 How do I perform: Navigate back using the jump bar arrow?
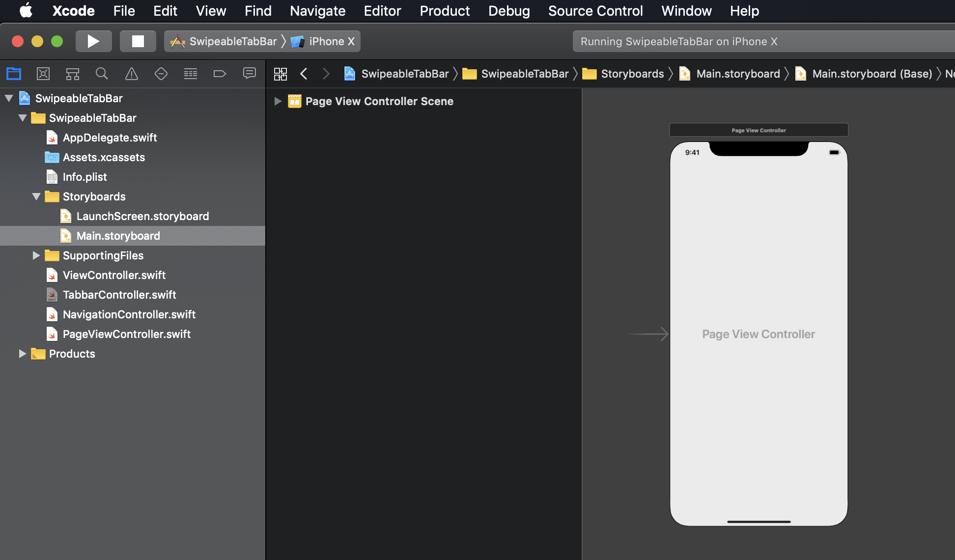click(304, 74)
